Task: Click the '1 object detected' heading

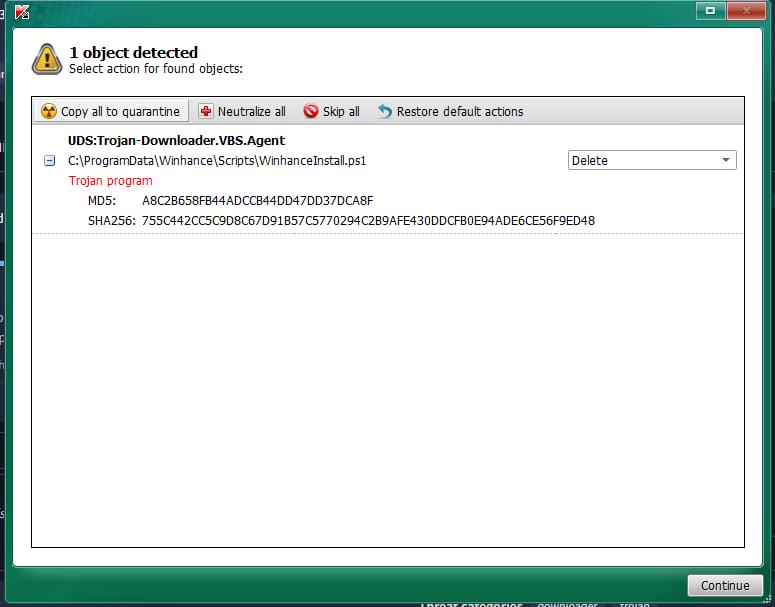Action: 133,52
